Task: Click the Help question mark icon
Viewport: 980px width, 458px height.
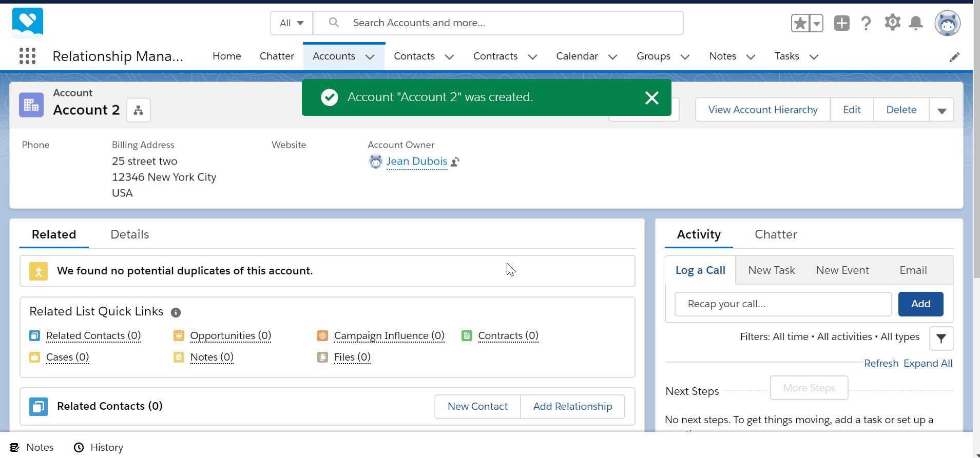Action: pyautogui.click(x=866, y=23)
